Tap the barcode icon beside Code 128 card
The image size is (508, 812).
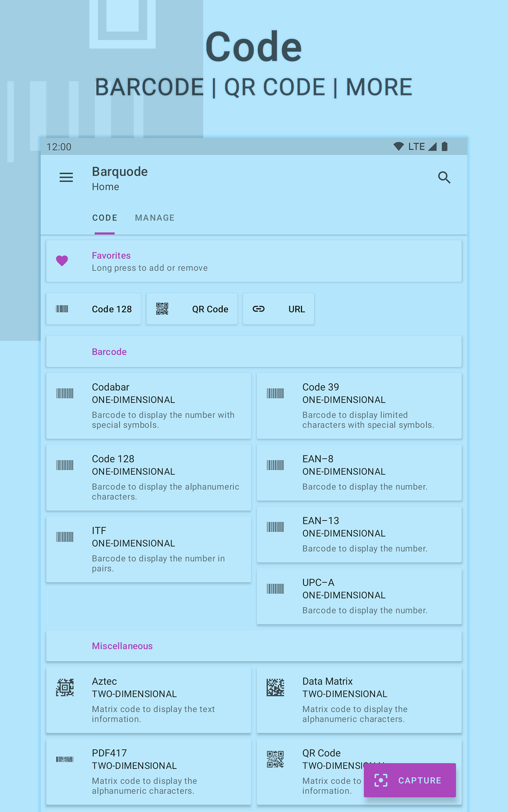click(x=65, y=465)
